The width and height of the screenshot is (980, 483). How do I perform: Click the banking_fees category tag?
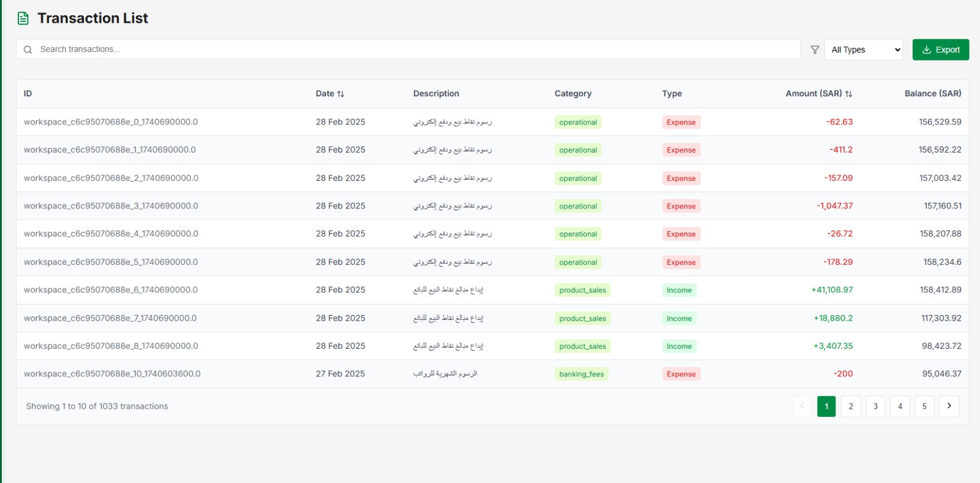tap(581, 374)
